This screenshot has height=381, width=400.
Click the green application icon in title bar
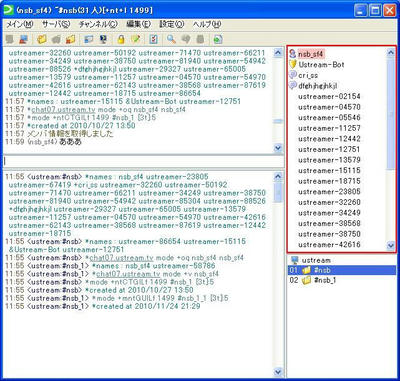(x=8, y=10)
